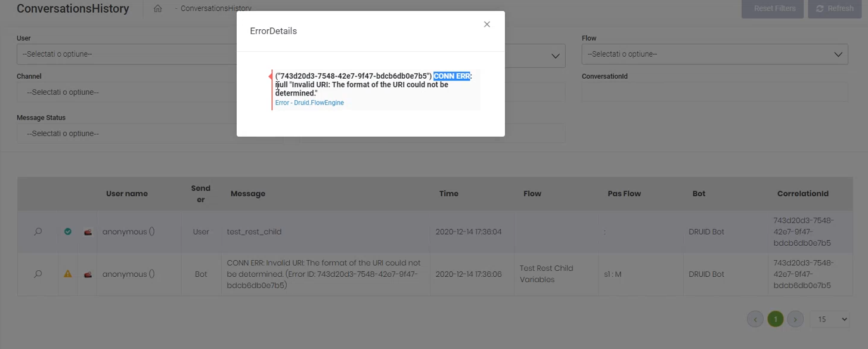
Task: Go to next page of results
Action: (x=795, y=319)
